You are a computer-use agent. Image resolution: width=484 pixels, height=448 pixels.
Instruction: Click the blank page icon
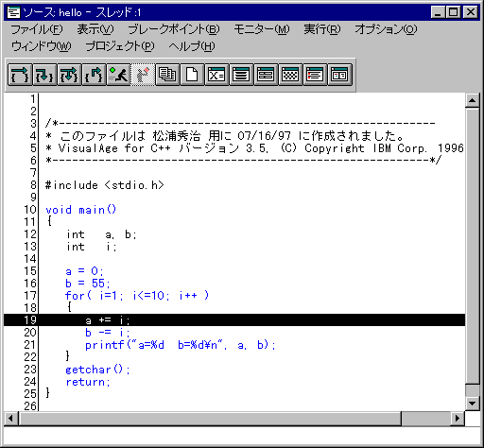[x=192, y=75]
